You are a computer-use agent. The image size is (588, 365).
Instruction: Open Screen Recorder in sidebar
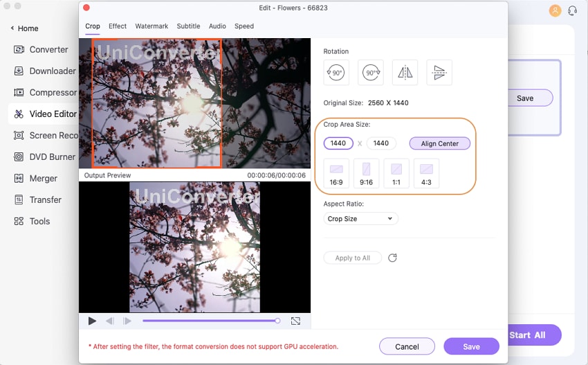tap(46, 135)
